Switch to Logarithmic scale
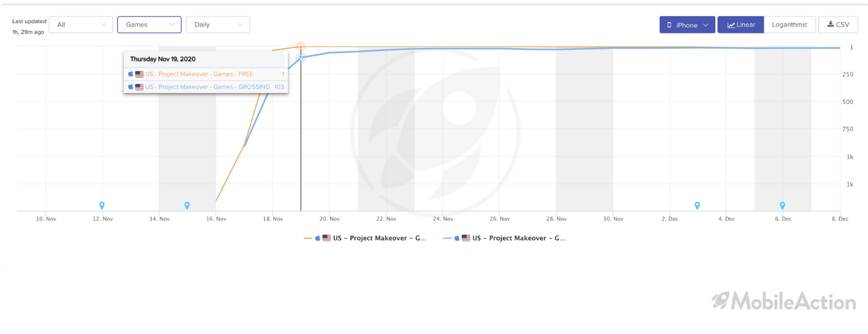Screen dimensions: 868x334 coord(789,25)
